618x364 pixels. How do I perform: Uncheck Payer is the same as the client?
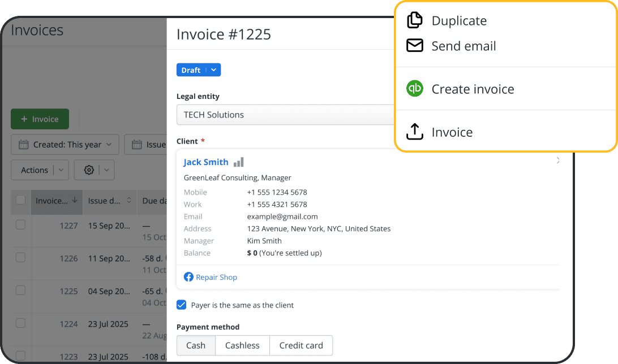(x=181, y=305)
